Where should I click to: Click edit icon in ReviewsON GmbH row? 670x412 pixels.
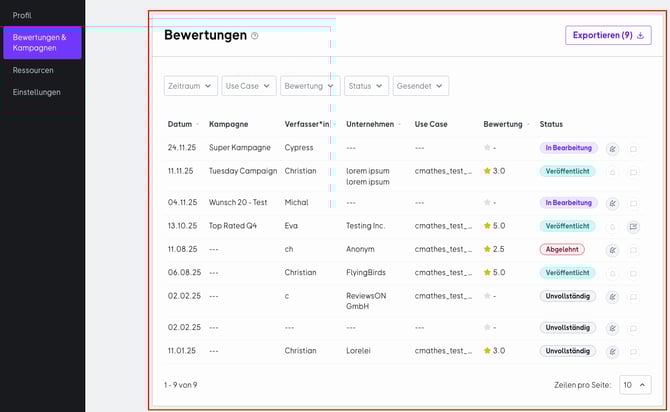coord(612,296)
